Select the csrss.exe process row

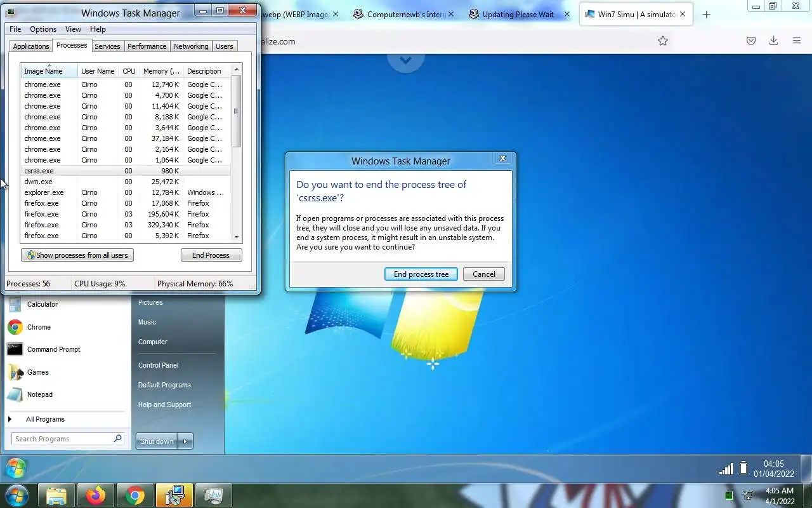click(126, 171)
